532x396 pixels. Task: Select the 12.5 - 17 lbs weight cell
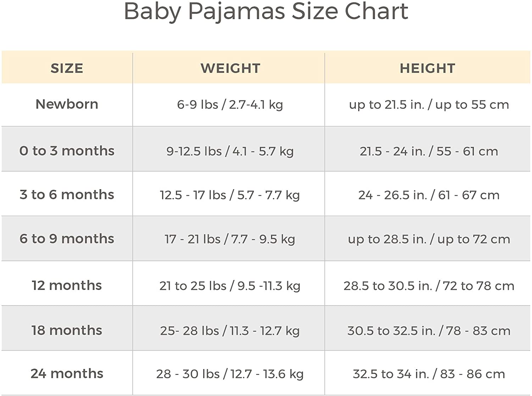230,195
